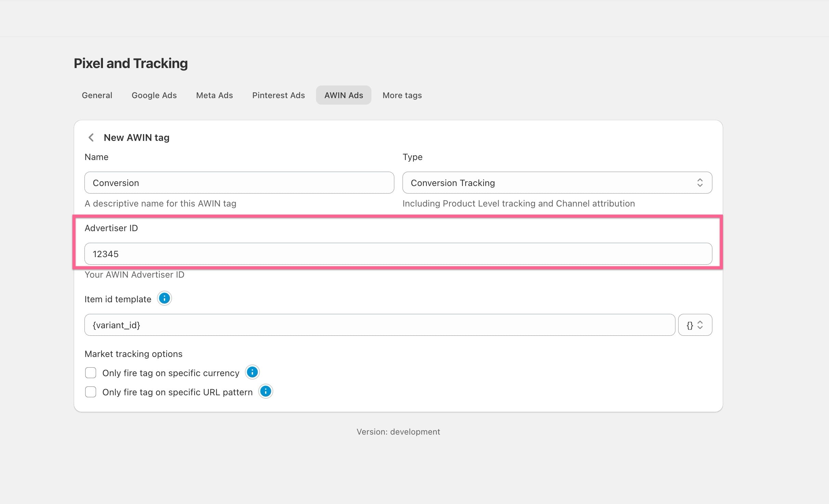Image resolution: width=829 pixels, height=504 pixels.
Task: Switch to the General tab
Action: (97, 95)
